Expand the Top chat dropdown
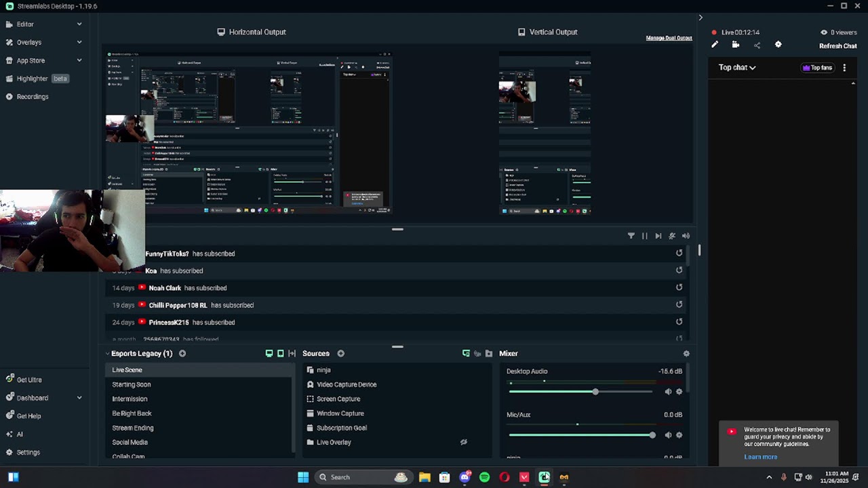This screenshot has height=488, width=868. click(x=737, y=67)
